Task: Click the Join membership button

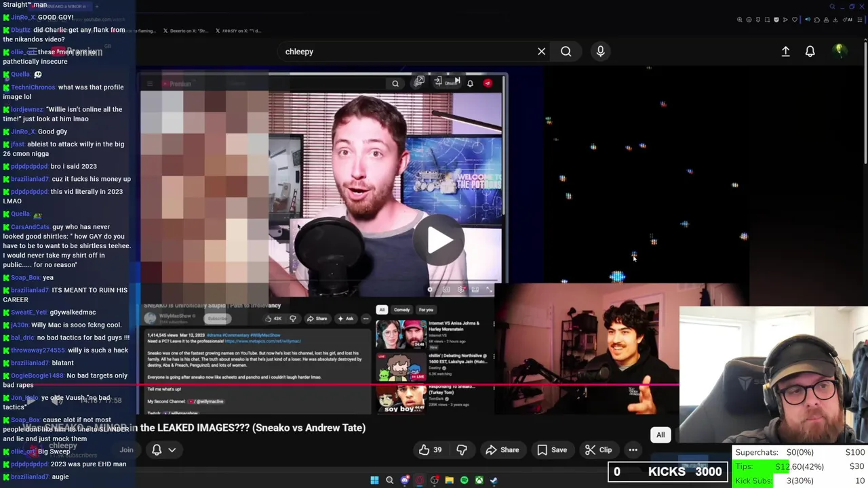Action: click(127, 450)
